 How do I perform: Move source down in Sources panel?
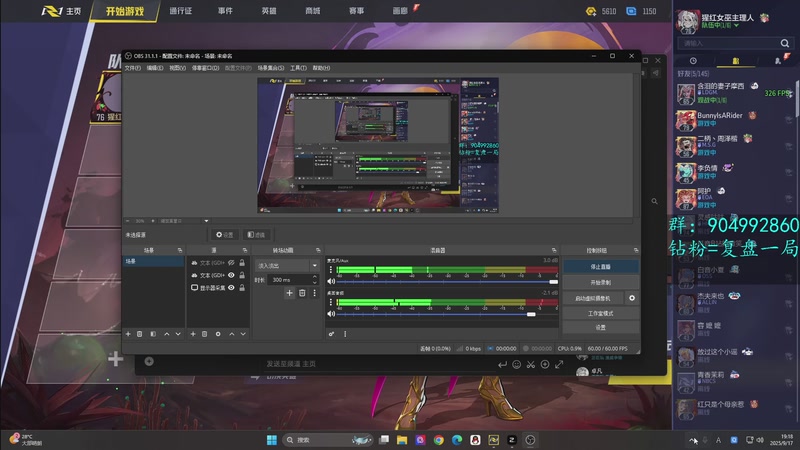pyautogui.click(x=243, y=334)
